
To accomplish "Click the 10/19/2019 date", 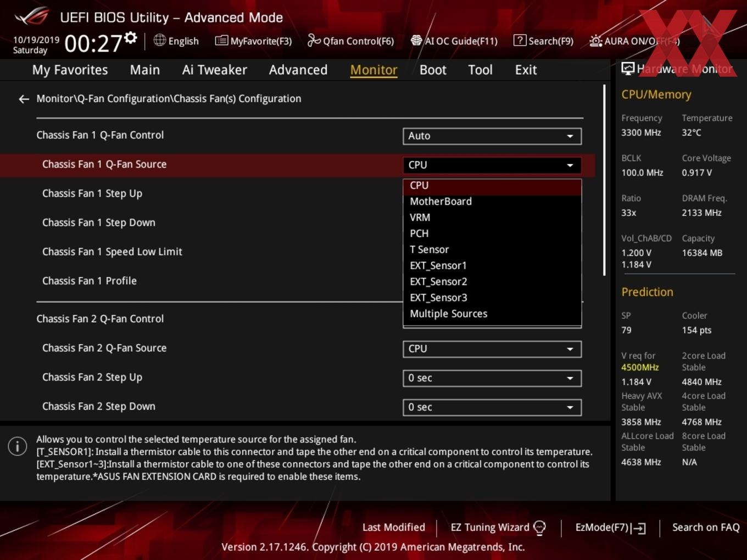I will [x=36, y=40].
